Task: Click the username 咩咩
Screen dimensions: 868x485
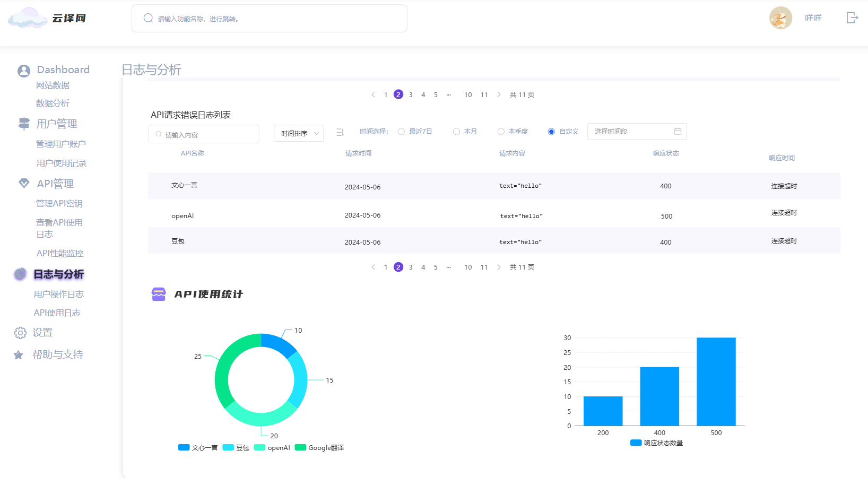Action: coord(813,18)
